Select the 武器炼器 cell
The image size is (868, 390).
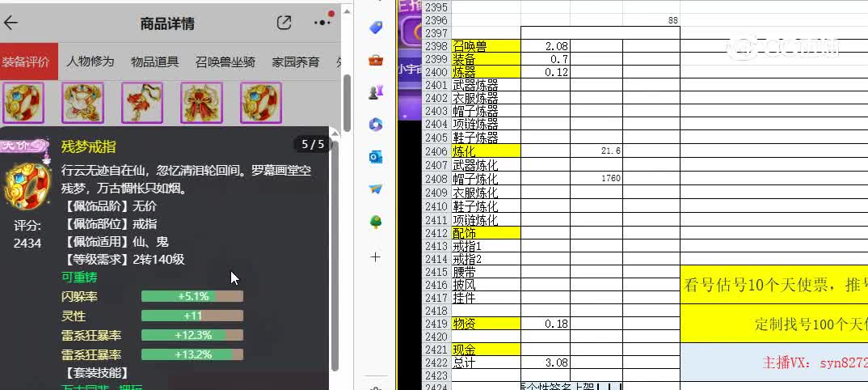(486, 85)
